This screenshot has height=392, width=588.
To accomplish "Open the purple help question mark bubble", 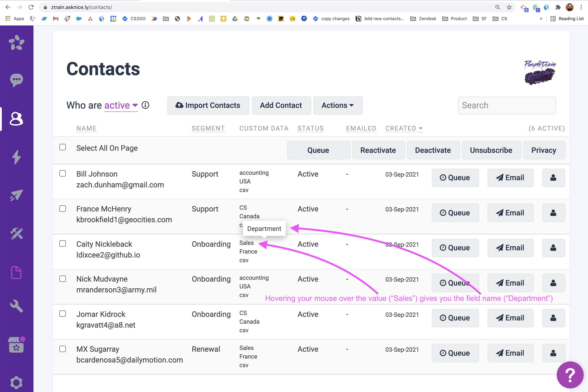I will click(x=570, y=375).
